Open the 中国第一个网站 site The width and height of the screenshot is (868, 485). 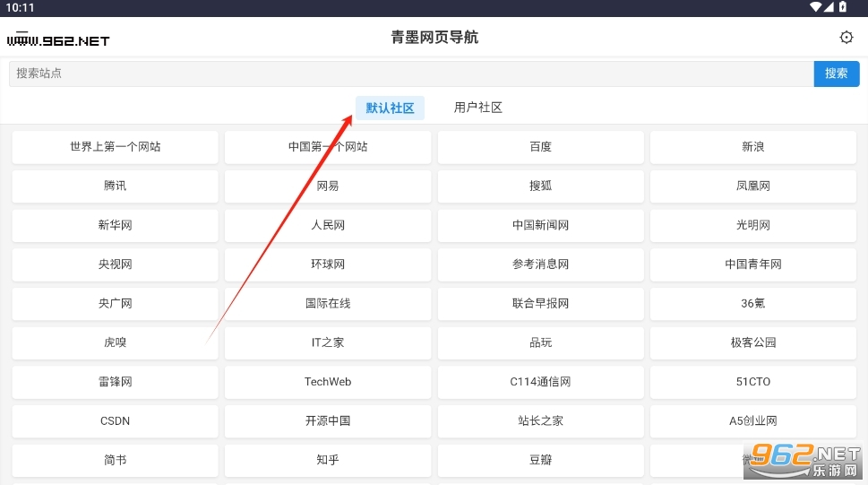pyautogui.click(x=328, y=147)
